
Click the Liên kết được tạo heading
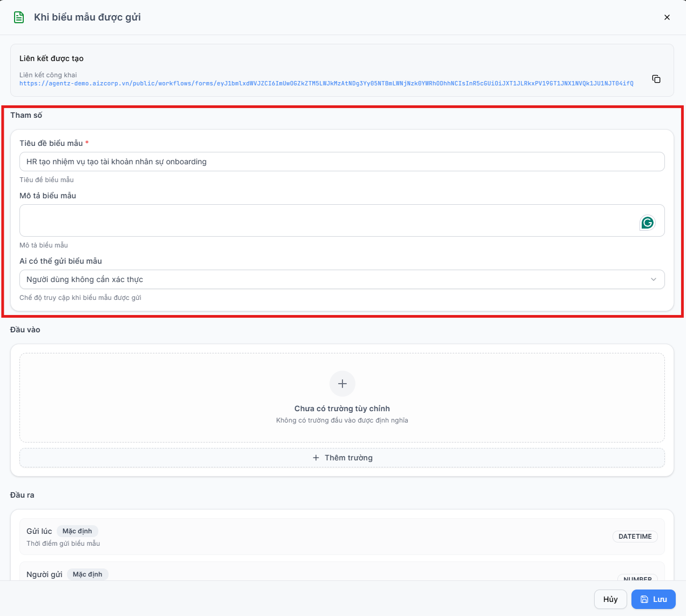[x=51, y=58]
